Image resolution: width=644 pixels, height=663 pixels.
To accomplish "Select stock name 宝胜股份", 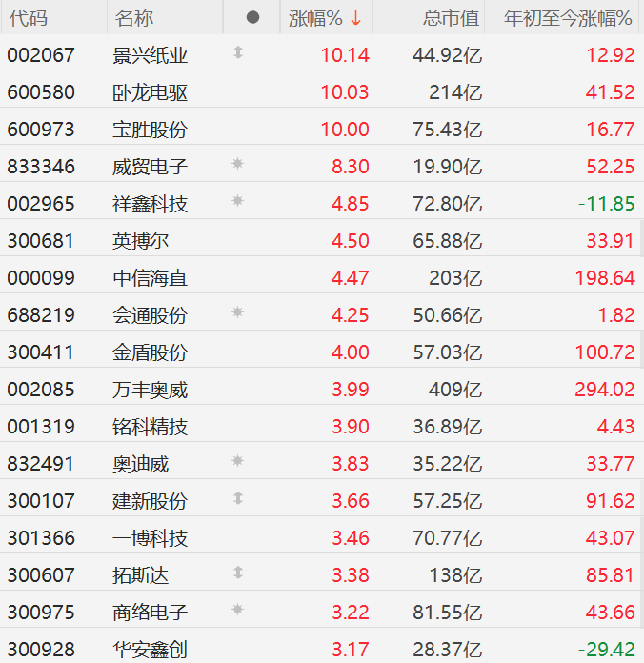I will (x=150, y=130).
